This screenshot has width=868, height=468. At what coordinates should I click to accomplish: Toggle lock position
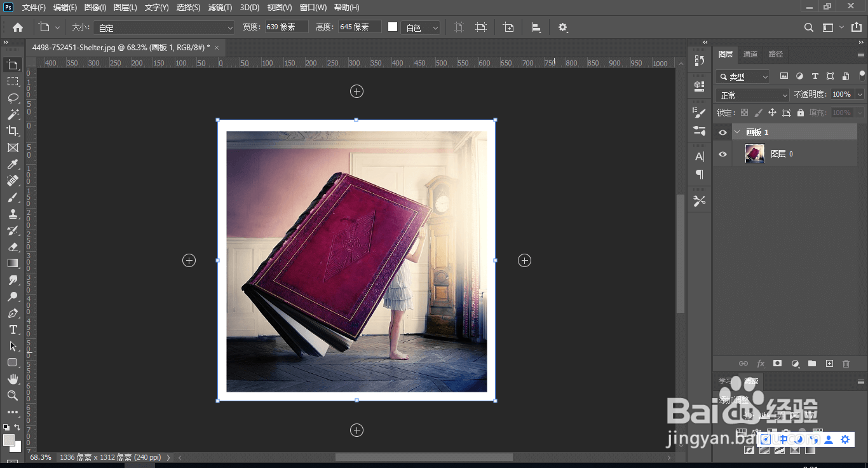coord(772,113)
